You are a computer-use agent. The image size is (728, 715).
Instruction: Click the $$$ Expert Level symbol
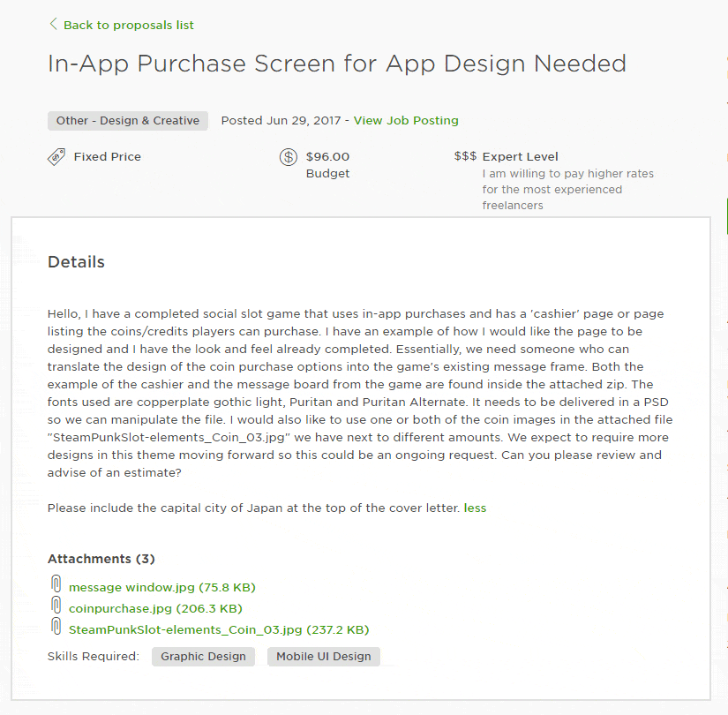(x=465, y=156)
